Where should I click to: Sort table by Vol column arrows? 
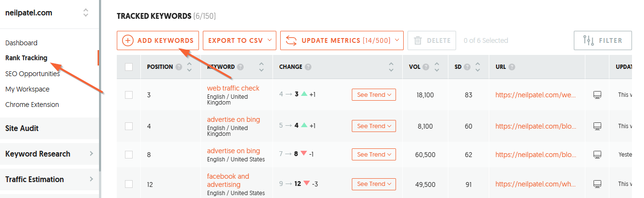pos(437,67)
